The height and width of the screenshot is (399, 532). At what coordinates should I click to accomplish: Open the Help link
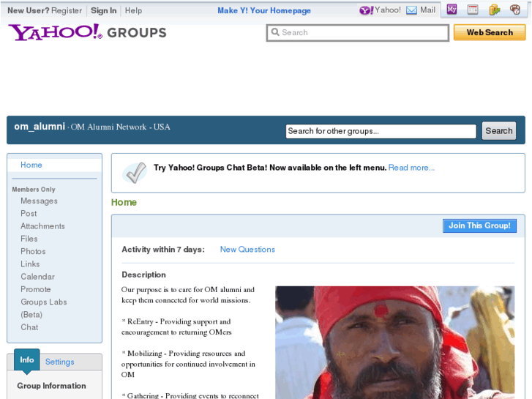(x=133, y=10)
